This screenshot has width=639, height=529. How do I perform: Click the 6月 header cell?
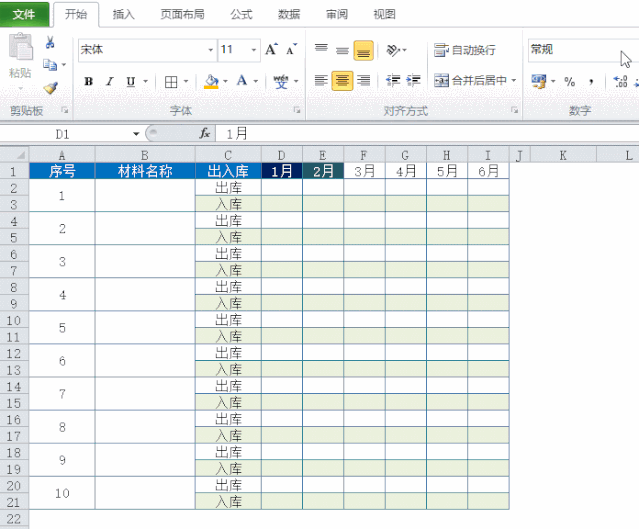coord(488,171)
